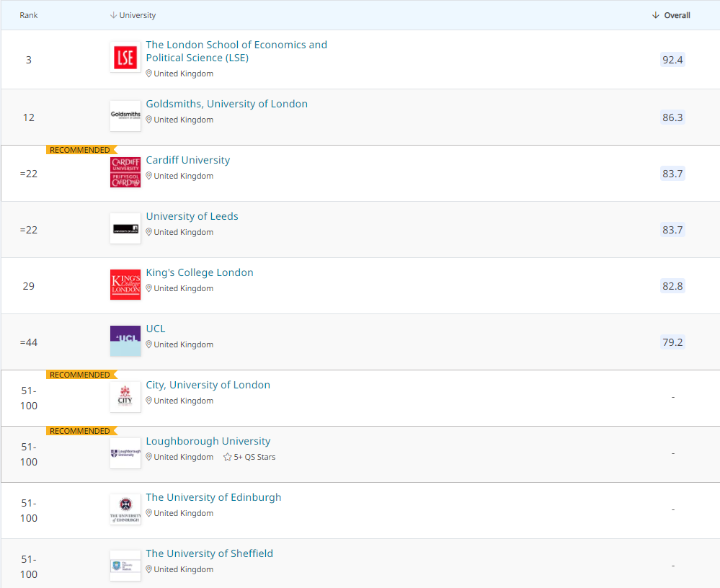Click the UCL purple logo
Screen dimensions: 720x588
pyautogui.click(x=125, y=341)
